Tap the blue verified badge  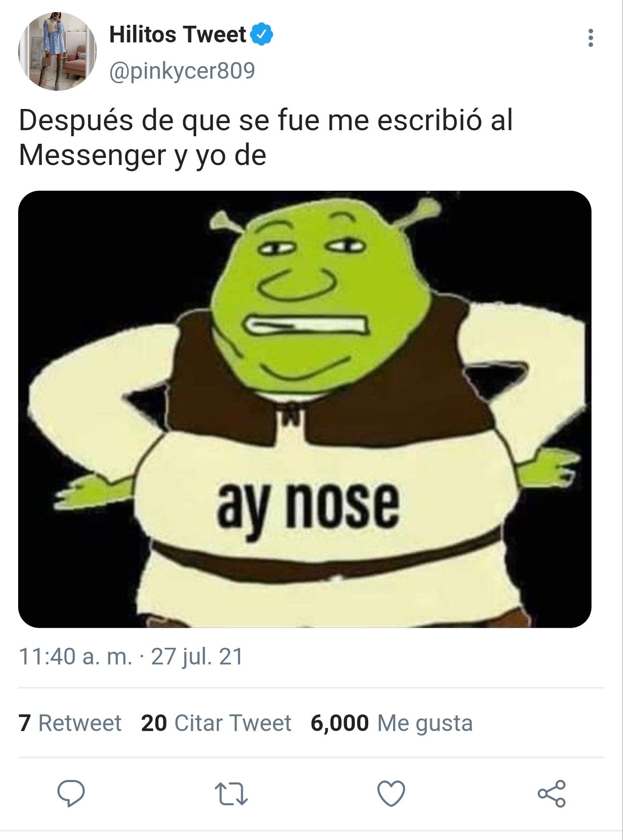click(262, 34)
